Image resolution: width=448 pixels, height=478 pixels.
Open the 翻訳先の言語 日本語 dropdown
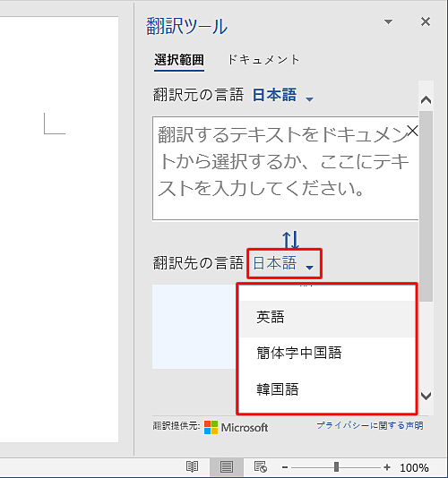[283, 263]
